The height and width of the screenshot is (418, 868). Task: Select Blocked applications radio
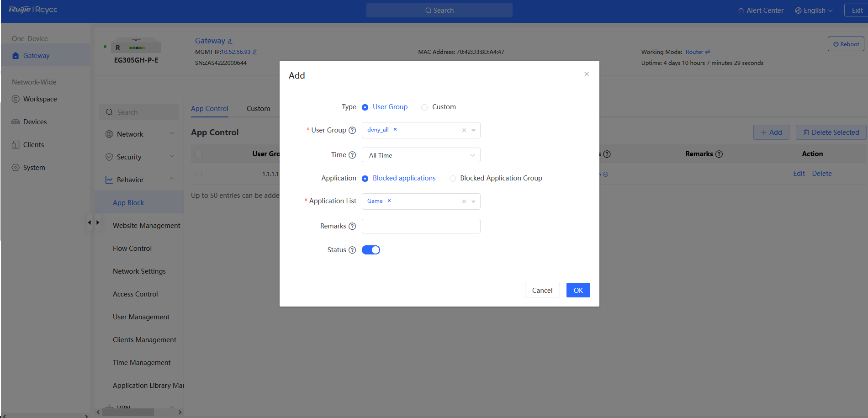click(365, 179)
